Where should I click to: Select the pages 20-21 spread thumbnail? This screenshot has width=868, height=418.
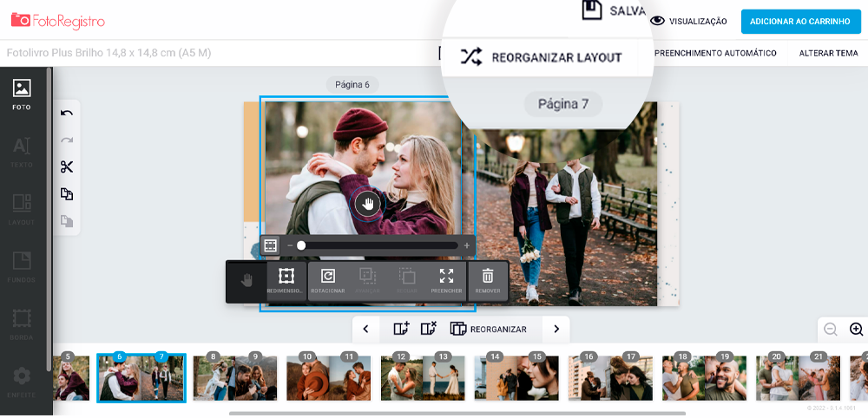coord(799,378)
